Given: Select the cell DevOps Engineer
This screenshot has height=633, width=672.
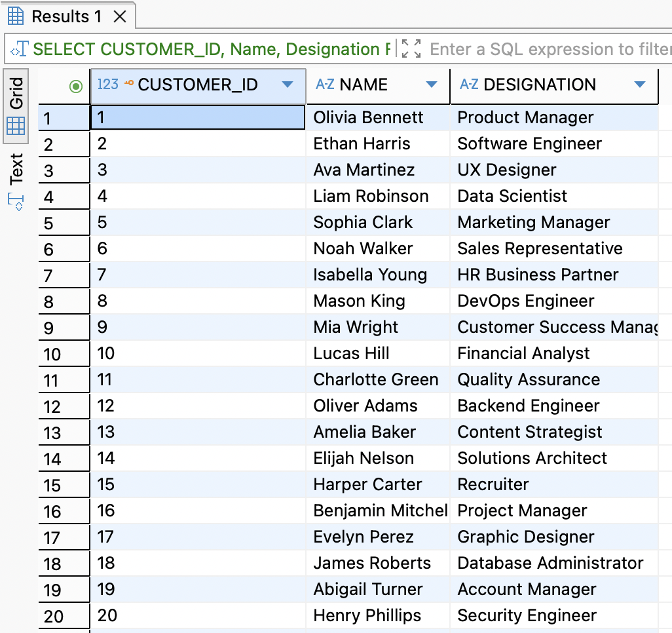Looking at the screenshot, I should click(x=554, y=301).
